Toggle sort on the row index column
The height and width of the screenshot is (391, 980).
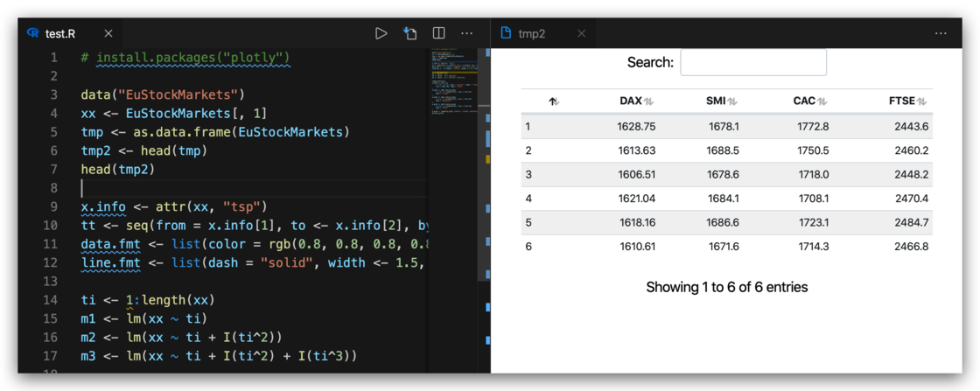coord(553,101)
